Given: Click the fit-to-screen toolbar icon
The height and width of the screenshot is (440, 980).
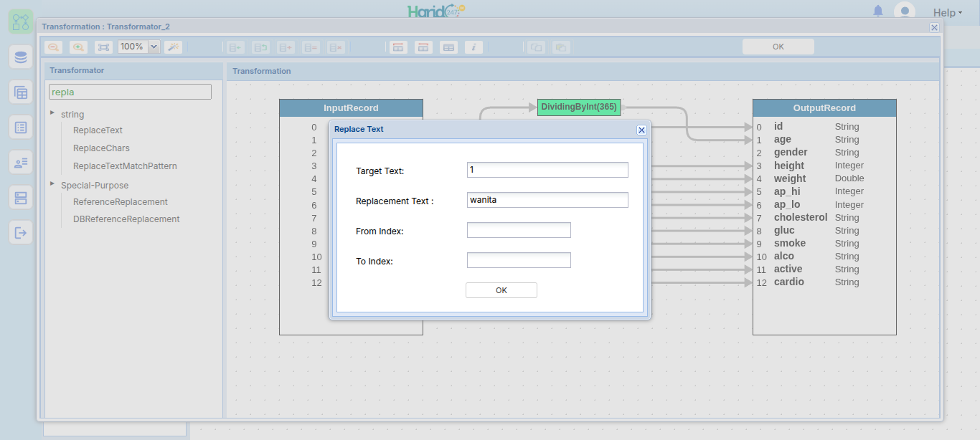Looking at the screenshot, I should point(104,47).
